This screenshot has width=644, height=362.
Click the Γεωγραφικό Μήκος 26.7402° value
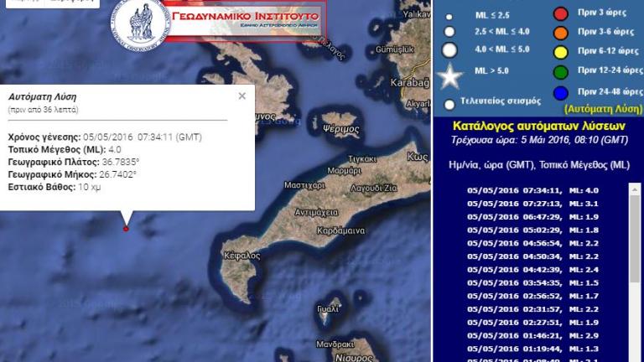click(x=117, y=174)
